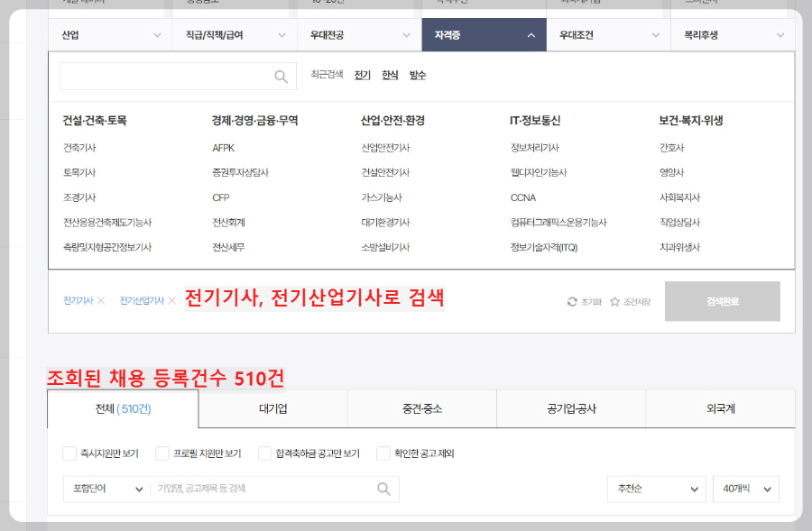Enable 합격축하금 공고만 보기
The height and width of the screenshot is (531, 812).
point(264,453)
